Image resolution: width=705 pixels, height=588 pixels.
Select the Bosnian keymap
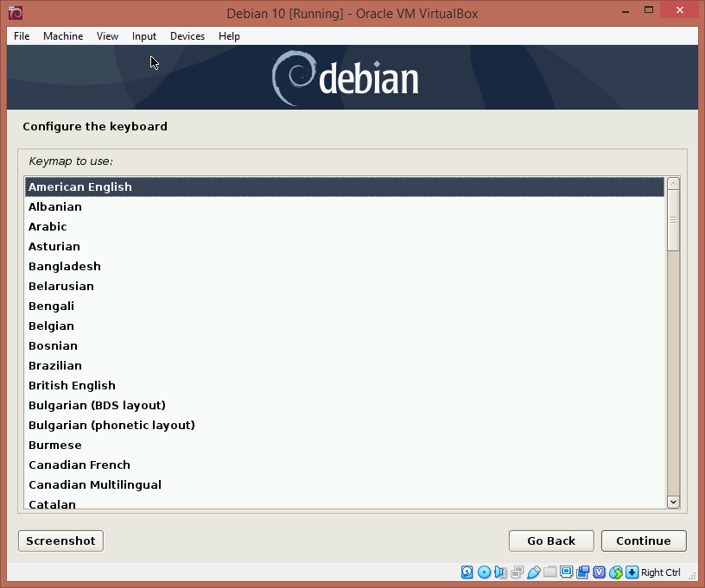(345, 346)
